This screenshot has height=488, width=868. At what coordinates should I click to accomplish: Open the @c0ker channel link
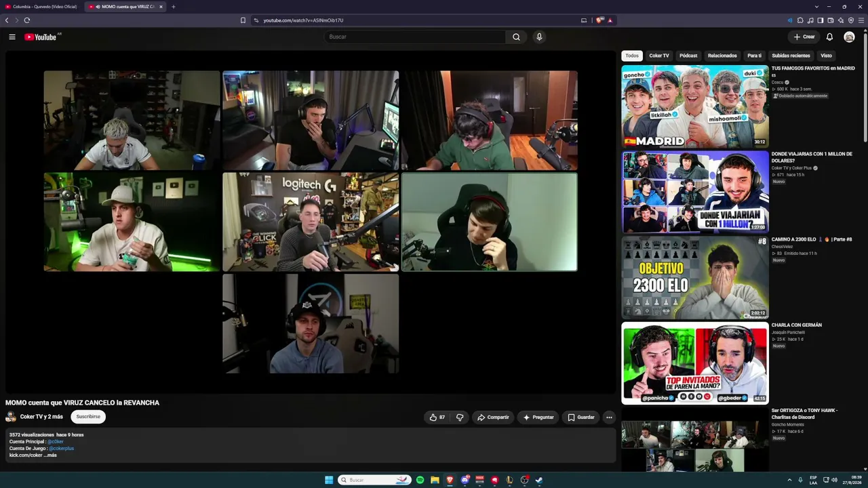(55, 442)
